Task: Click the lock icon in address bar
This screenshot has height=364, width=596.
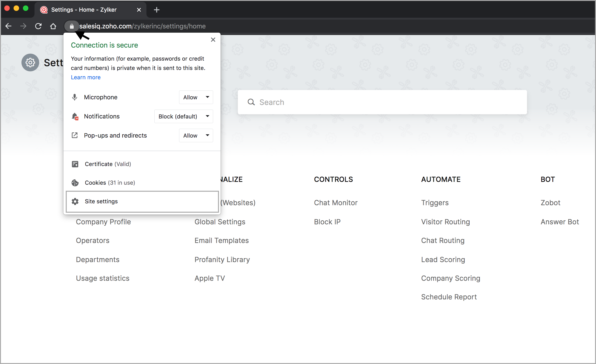Action: coord(72,26)
